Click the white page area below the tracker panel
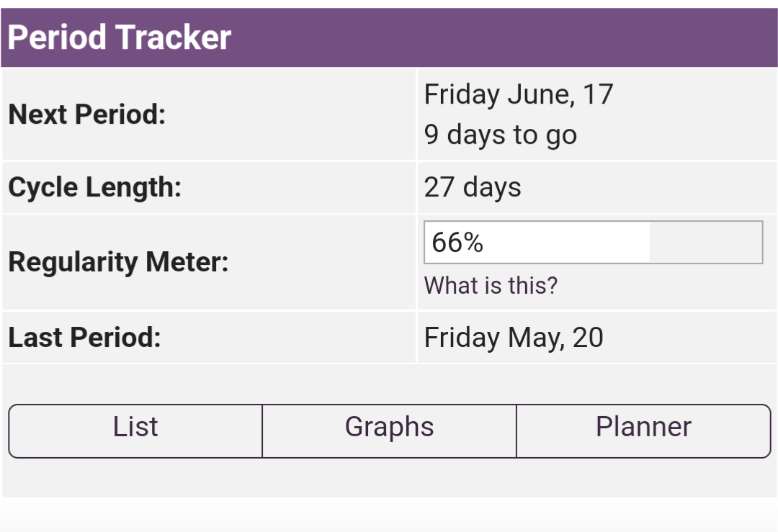778x532 pixels. tap(389, 515)
